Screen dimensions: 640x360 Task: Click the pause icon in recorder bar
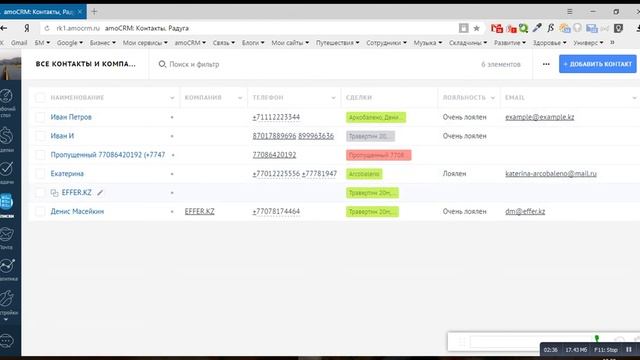629,350
